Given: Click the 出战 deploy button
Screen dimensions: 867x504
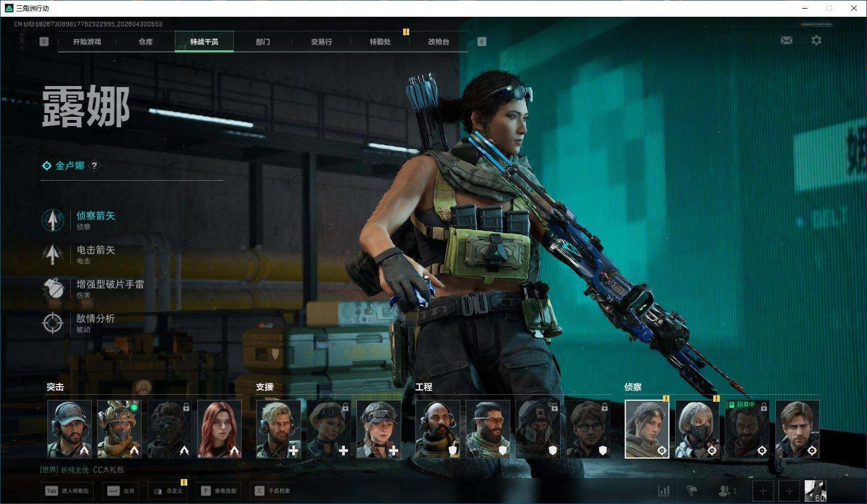Looking at the screenshot, I should [121, 491].
